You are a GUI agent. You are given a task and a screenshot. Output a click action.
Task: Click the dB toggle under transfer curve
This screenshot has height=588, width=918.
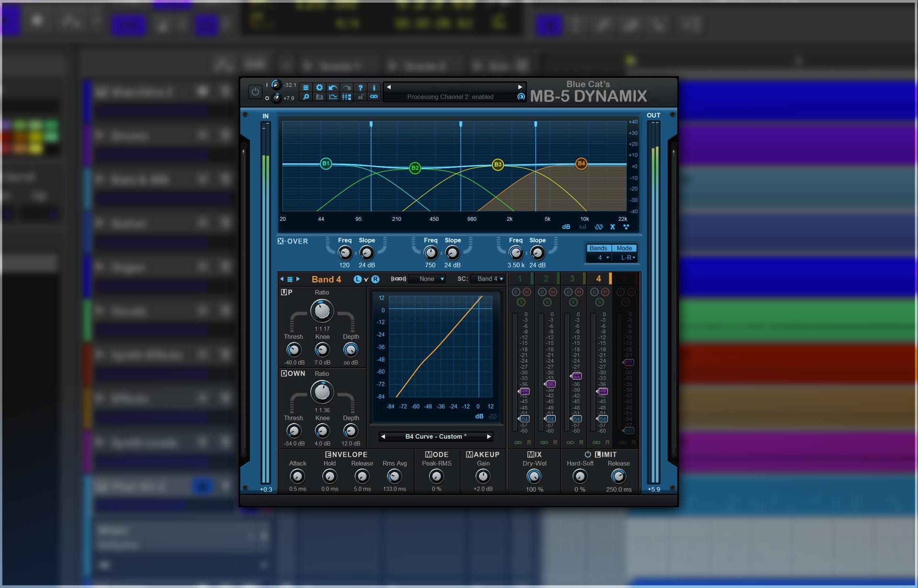[479, 416]
